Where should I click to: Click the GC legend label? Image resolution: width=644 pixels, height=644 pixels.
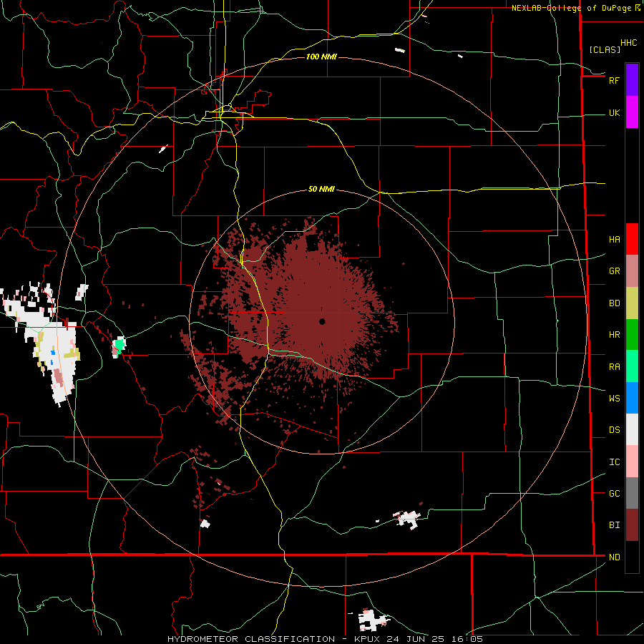tap(614, 493)
